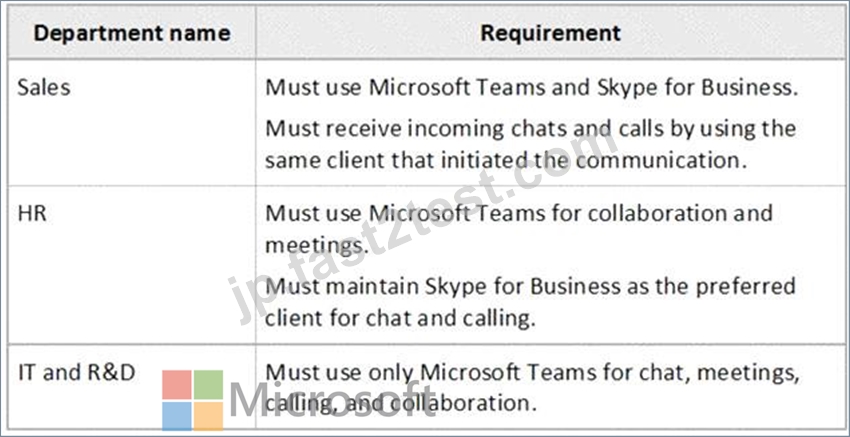
Task: Select the Department name column header
Action: pos(132,34)
